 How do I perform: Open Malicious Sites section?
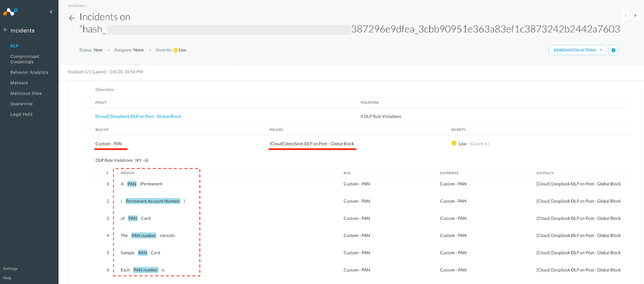click(26, 93)
